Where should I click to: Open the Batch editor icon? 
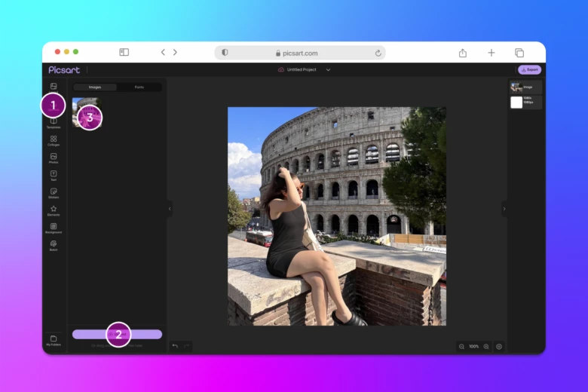point(54,245)
